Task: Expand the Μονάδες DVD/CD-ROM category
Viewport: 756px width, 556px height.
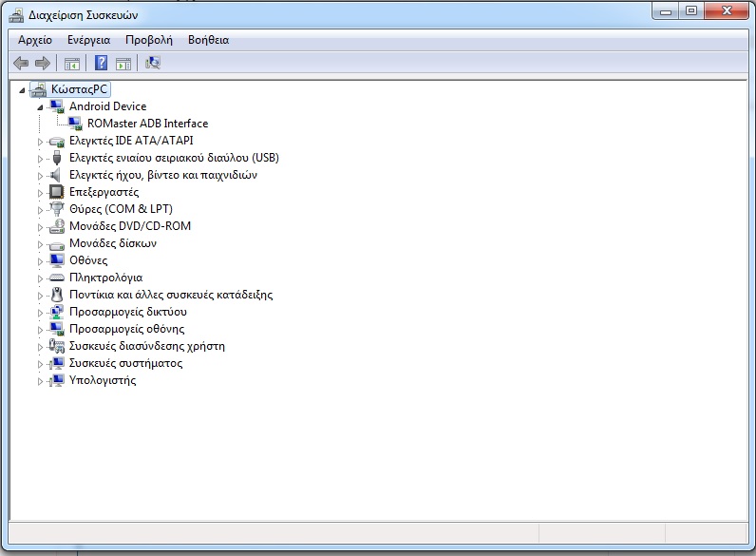Action: [40, 226]
